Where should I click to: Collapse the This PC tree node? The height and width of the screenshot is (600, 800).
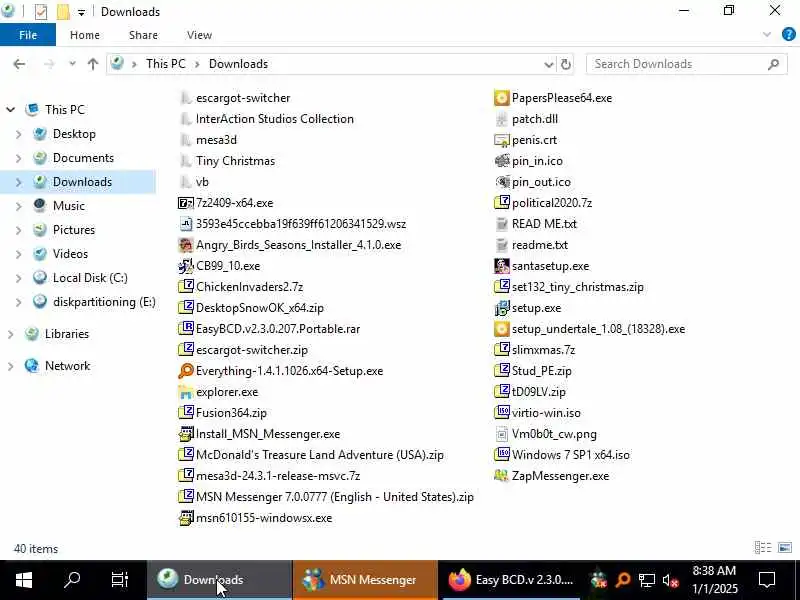10,110
